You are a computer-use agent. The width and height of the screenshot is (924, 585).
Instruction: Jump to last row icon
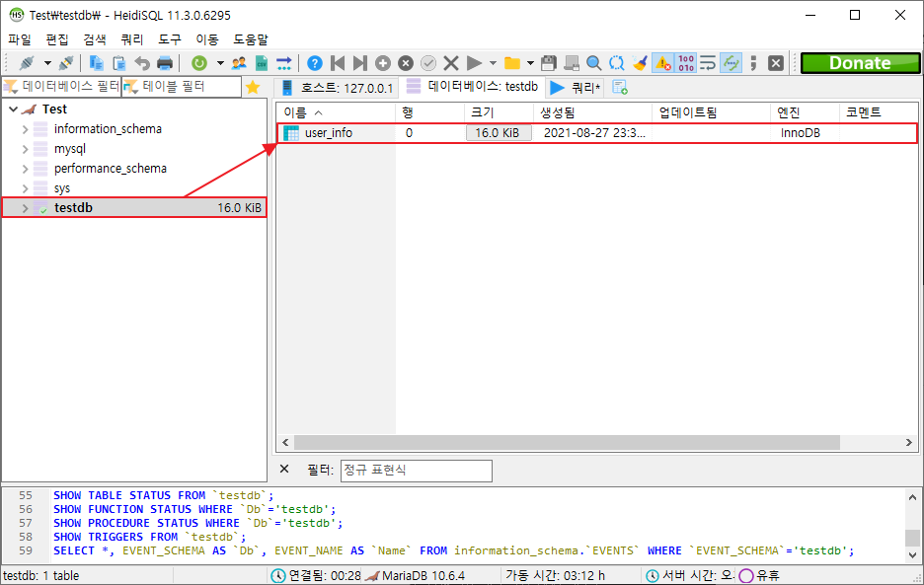[x=360, y=63]
